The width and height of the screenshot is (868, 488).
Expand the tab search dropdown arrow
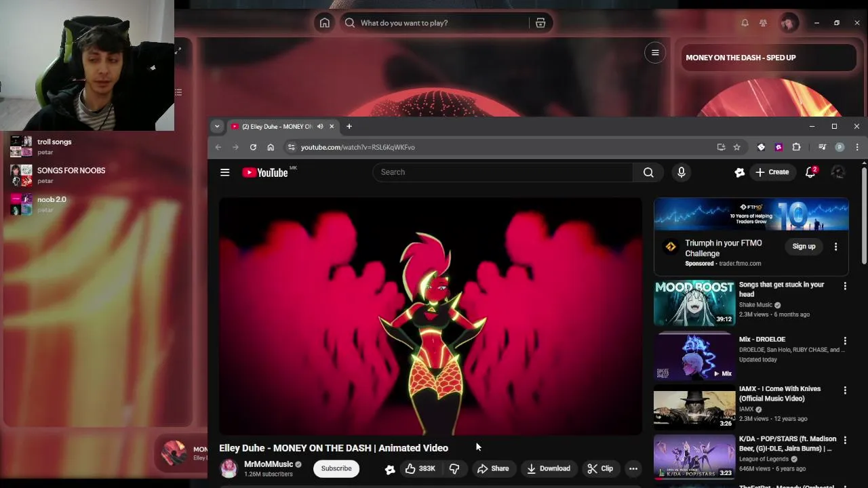pos(217,127)
